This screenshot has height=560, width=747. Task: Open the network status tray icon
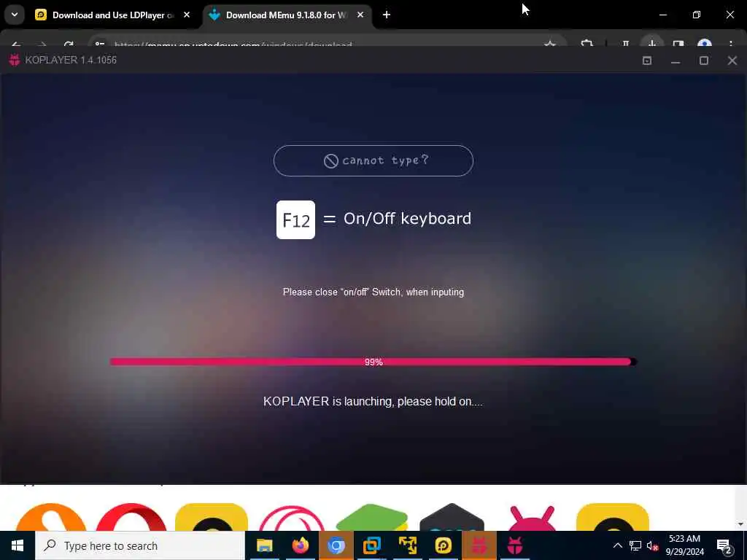[x=635, y=545]
